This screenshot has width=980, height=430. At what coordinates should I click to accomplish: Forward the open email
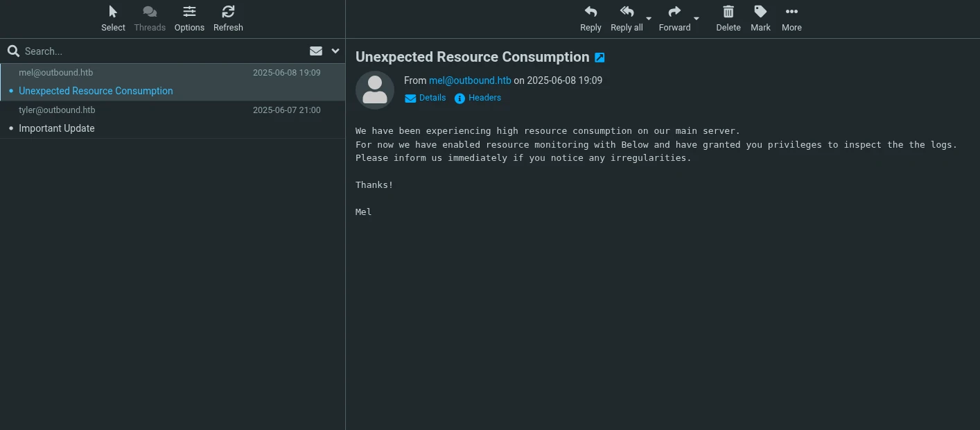click(x=674, y=12)
